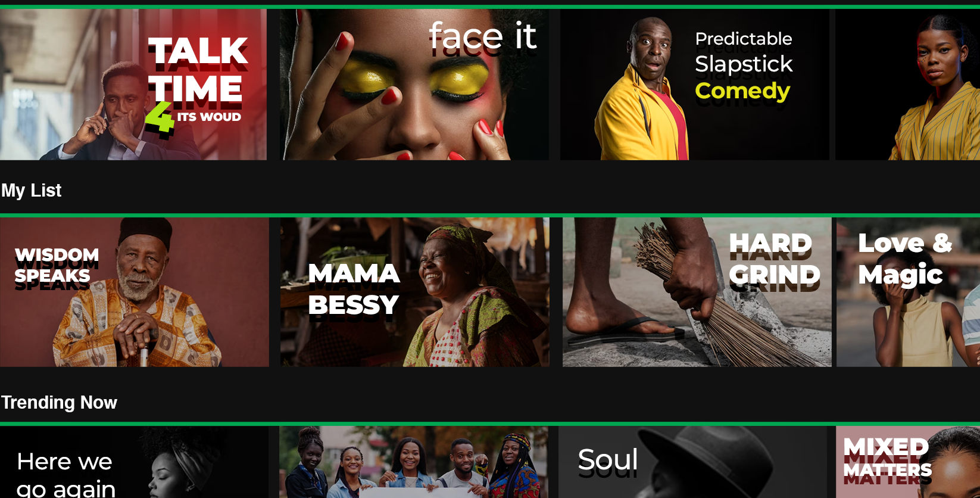Select the face it show tile
This screenshot has width=980, height=498.
(x=414, y=85)
